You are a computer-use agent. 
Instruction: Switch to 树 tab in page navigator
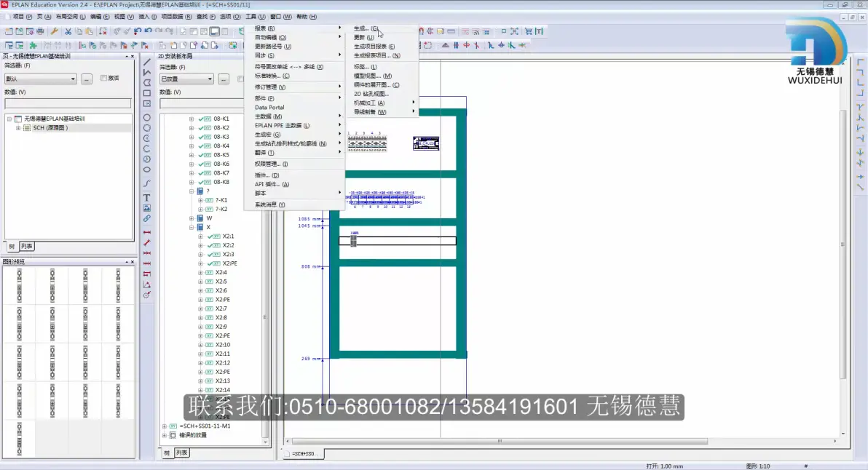[12, 247]
